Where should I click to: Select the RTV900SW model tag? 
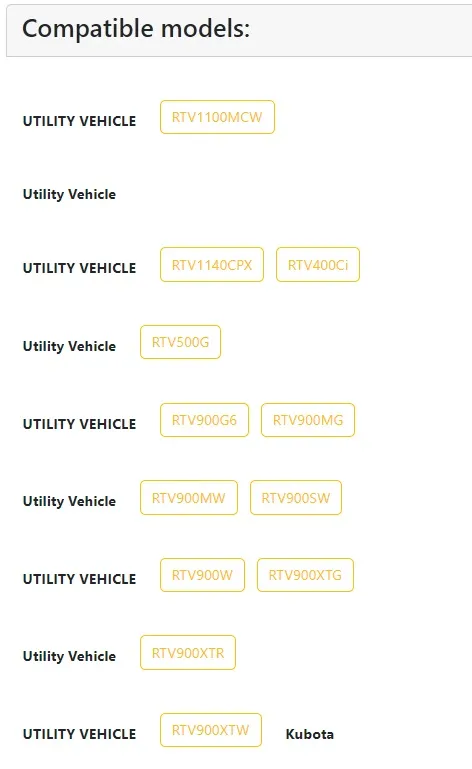295,498
